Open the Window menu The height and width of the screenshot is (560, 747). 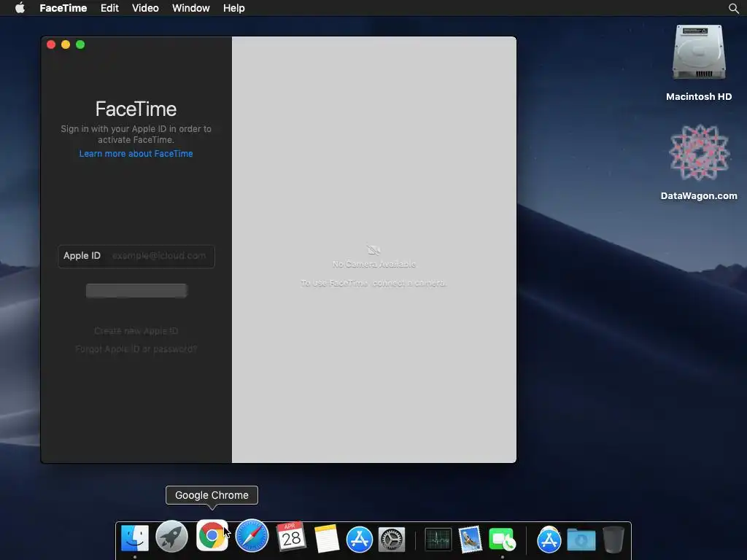coord(190,8)
